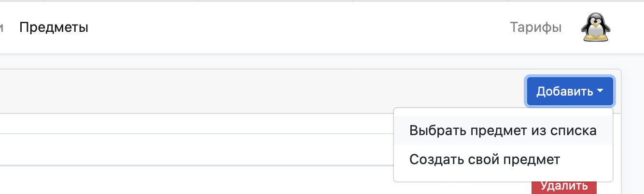The width and height of the screenshot is (644, 194).
Task: Open the Тарифы page link
Action: coord(535,28)
